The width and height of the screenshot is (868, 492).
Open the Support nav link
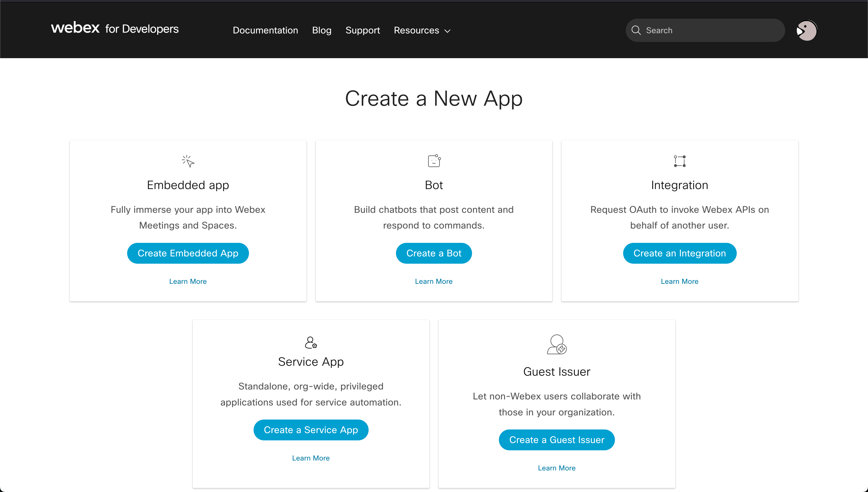pos(363,30)
